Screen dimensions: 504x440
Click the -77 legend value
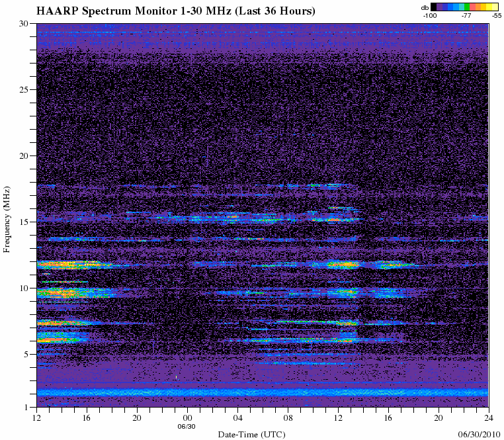pyautogui.click(x=466, y=15)
